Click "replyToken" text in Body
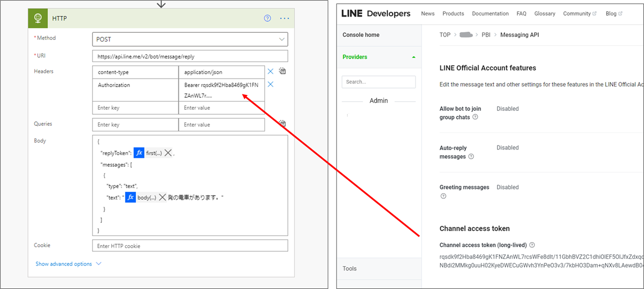 click(x=116, y=153)
